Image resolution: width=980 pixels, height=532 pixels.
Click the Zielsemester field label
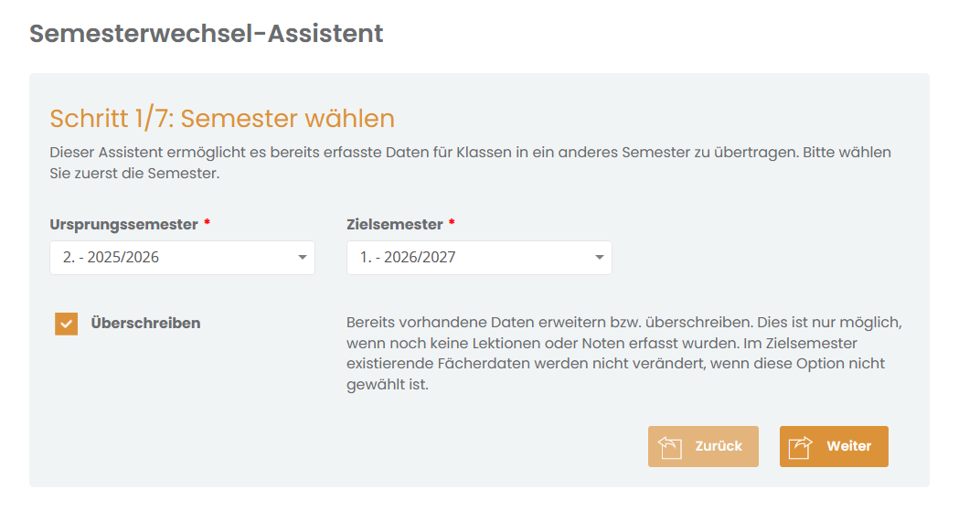tap(395, 225)
